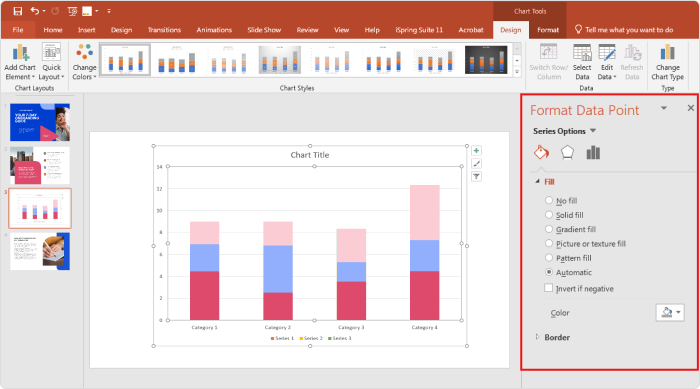Select slide 1 thumbnail

(x=40, y=122)
